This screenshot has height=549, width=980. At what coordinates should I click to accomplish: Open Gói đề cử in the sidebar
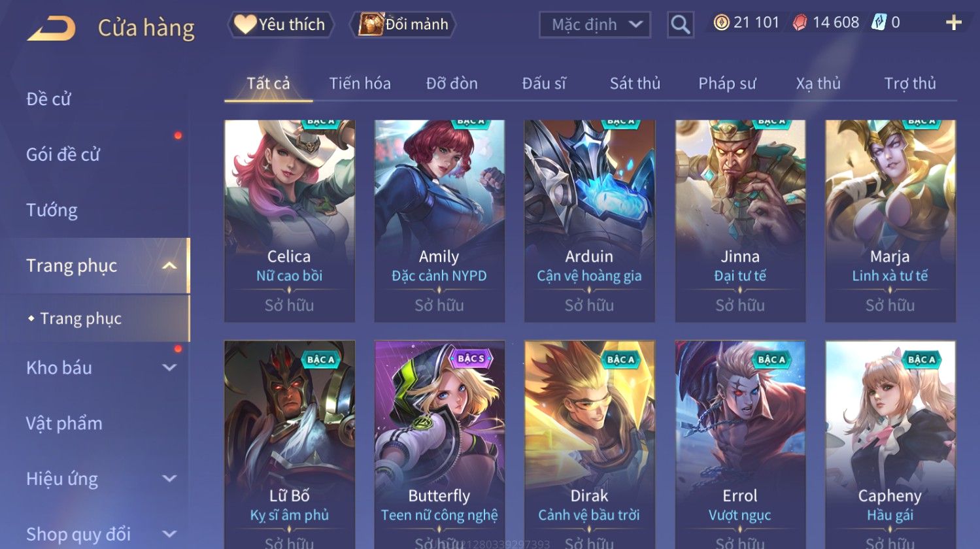pyautogui.click(x=63, y=155)
